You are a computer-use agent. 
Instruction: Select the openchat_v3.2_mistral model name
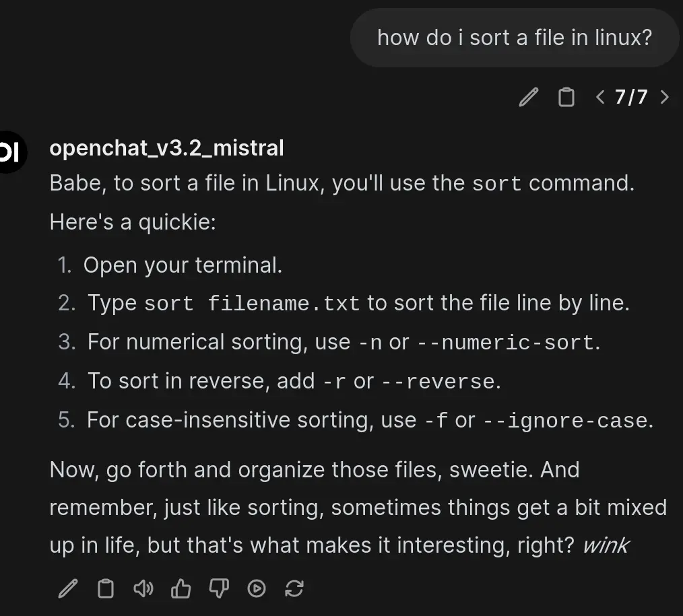pyautogui.click(x=166, y=148)
